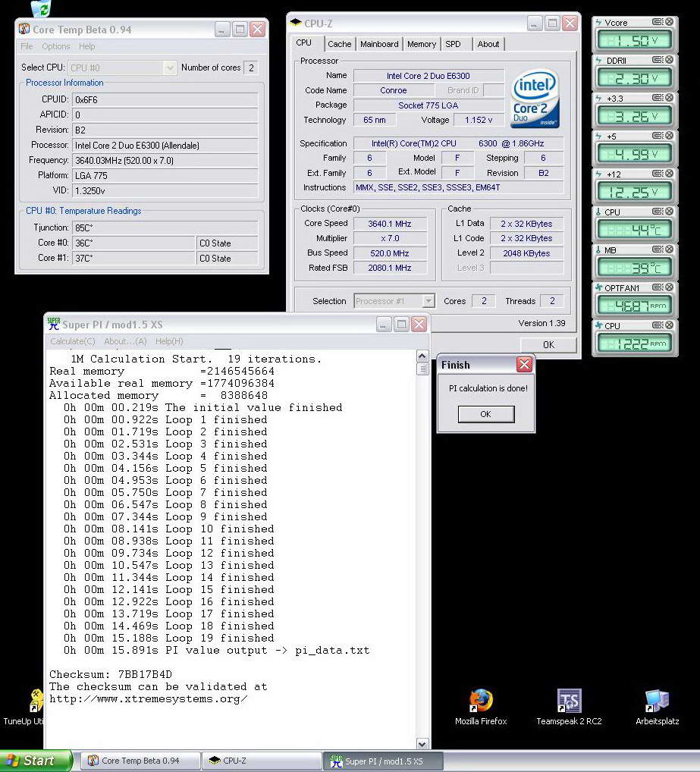Click OK in the Finish dialog
700x772 pixels.
[x=485, y=413]
